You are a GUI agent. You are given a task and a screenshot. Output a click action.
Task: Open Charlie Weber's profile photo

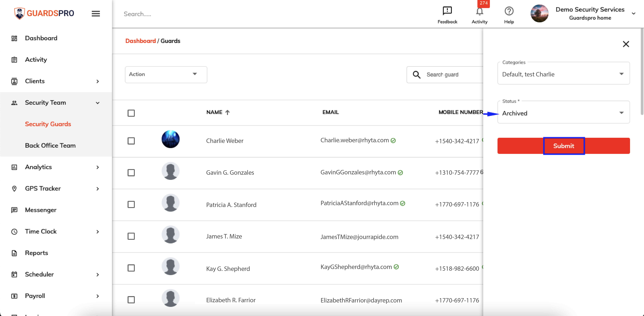[170, 139]
